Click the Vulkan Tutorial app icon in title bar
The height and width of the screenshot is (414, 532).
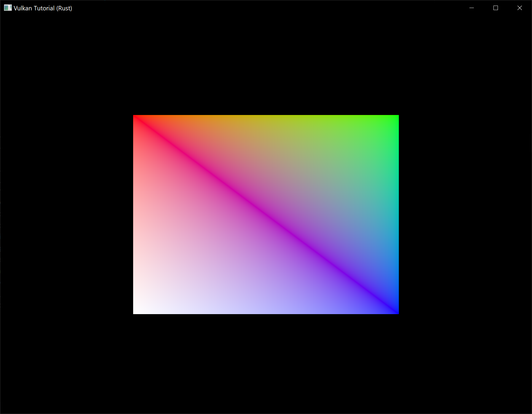tap(8, 8)
